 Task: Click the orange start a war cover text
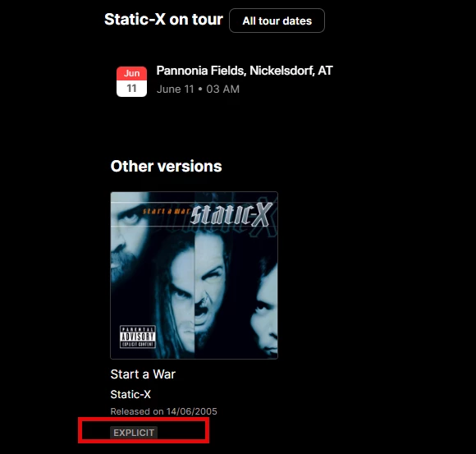pos(166,211)
